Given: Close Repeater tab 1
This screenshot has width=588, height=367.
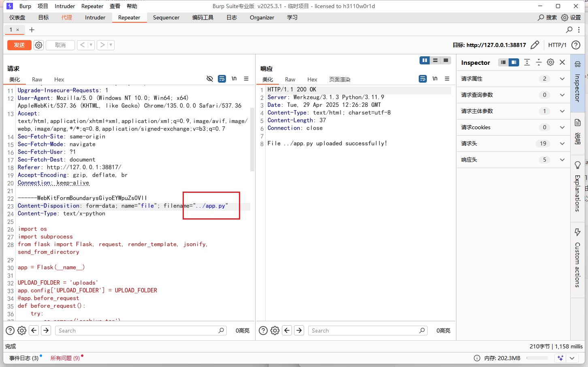Looking at the screenshot, I should tap(17, 30).
